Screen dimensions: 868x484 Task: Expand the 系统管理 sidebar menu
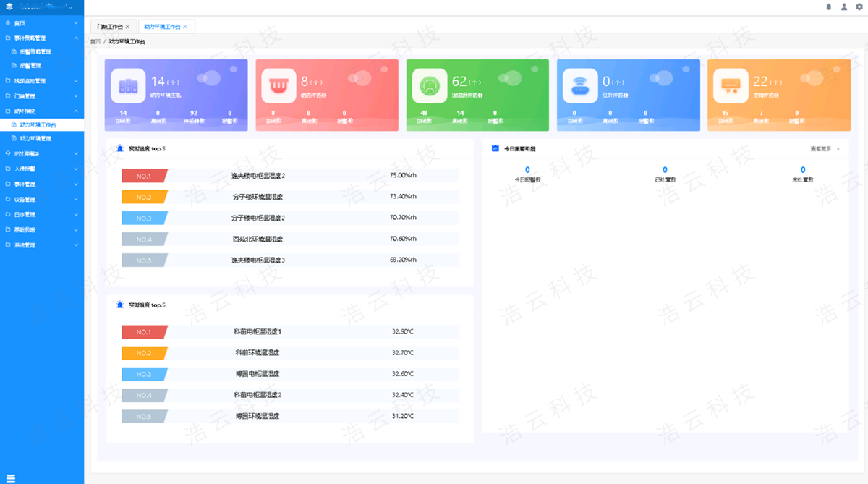[x=41, y=245]
